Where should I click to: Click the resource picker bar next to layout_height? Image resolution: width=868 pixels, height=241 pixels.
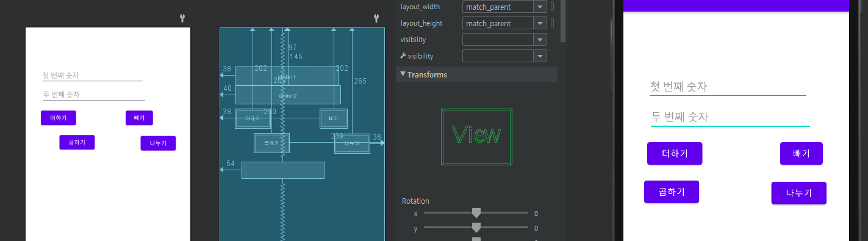[x=553, y=23]
